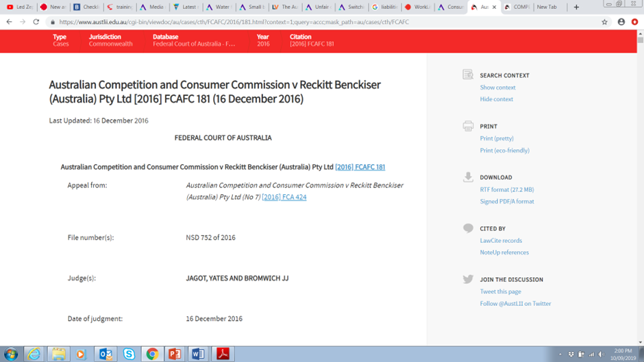Open Print (pretty) link
The image size is (644, 362).
pyautogui.click(x=497, y=138)
